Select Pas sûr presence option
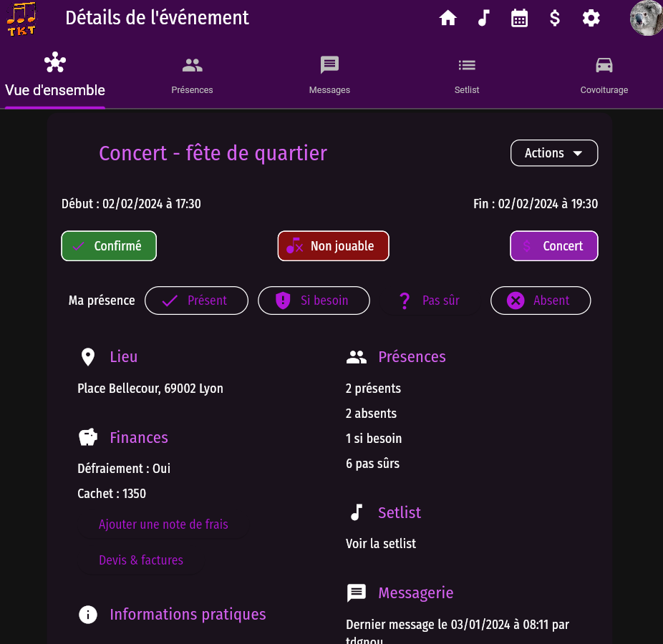 [429, 301]
